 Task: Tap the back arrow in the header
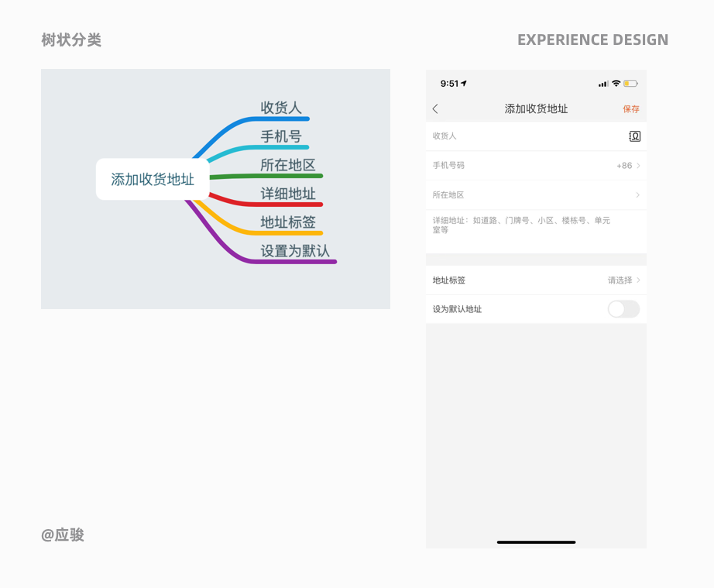click(x=435, y=109)
